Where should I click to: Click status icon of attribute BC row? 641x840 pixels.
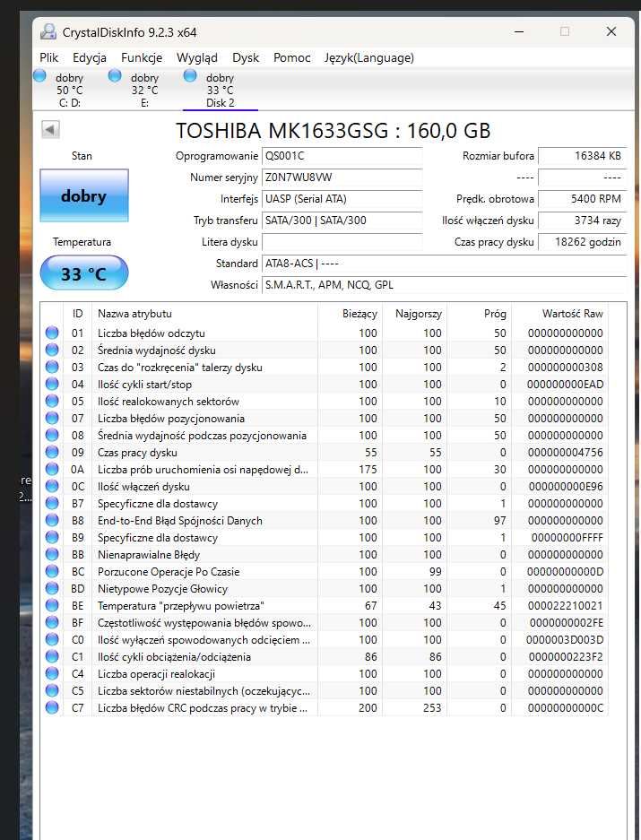coord(52,572)
